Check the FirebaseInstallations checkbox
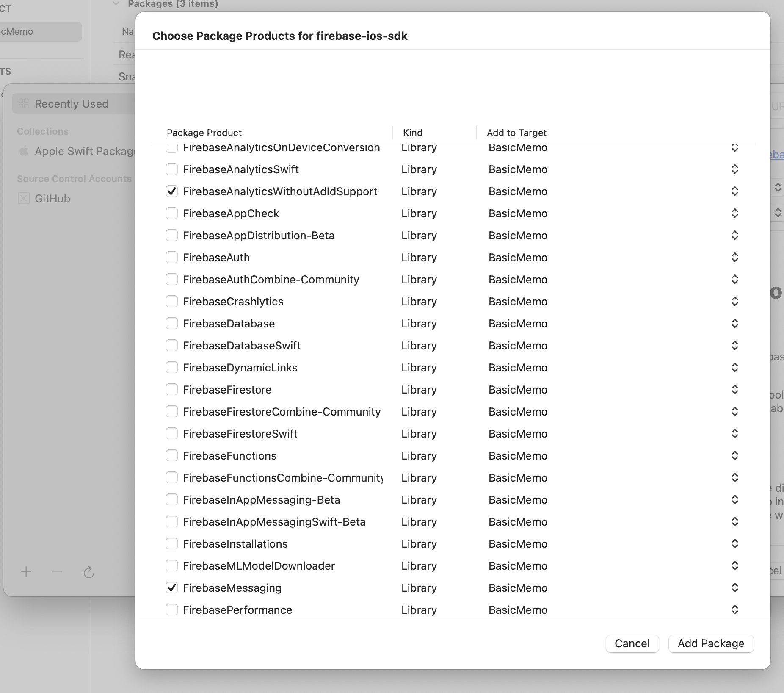The height and width of the screenshot is (693, 784). (172, 544)
